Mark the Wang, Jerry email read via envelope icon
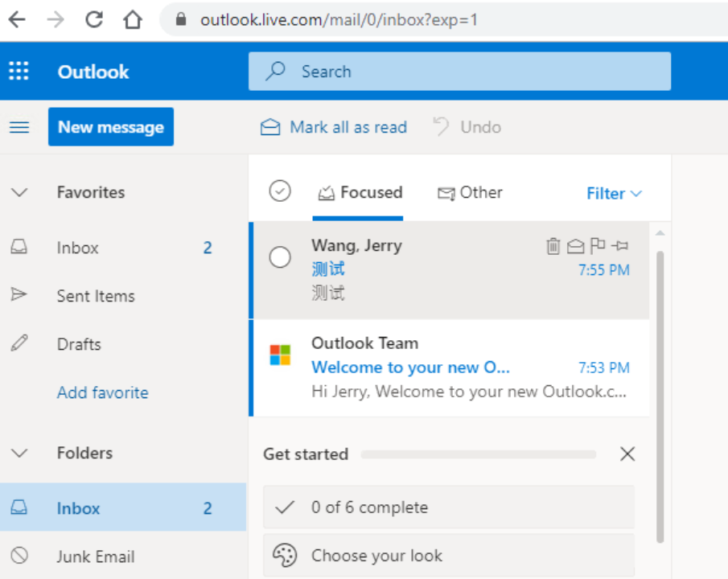The width and height of the screenshot is (728, 579). click(x=575, y=246)
